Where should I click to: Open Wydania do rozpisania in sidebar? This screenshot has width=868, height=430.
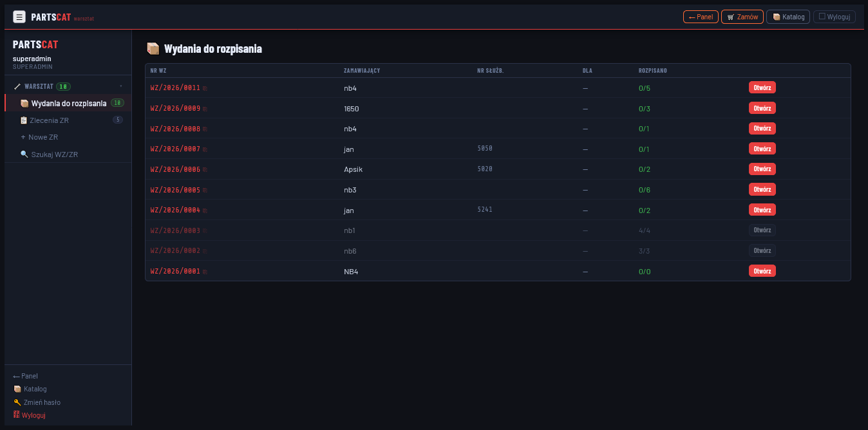[x=68, y=103]
